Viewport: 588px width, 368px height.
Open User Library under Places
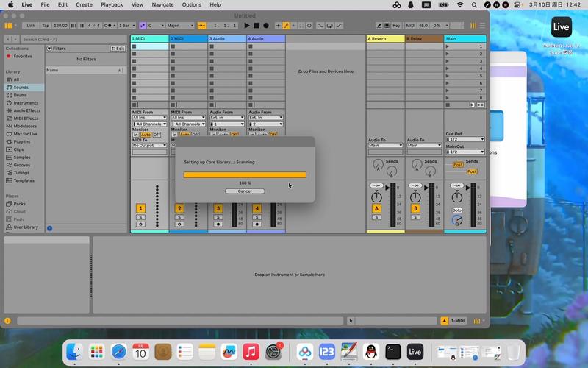(x=26, y=227)
